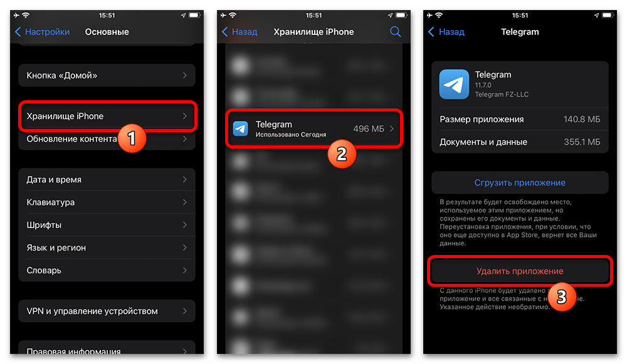Screen dimensions: 627x364
Task: Open the Telegram 496 МБ storage entry
Action: [314, 128]
